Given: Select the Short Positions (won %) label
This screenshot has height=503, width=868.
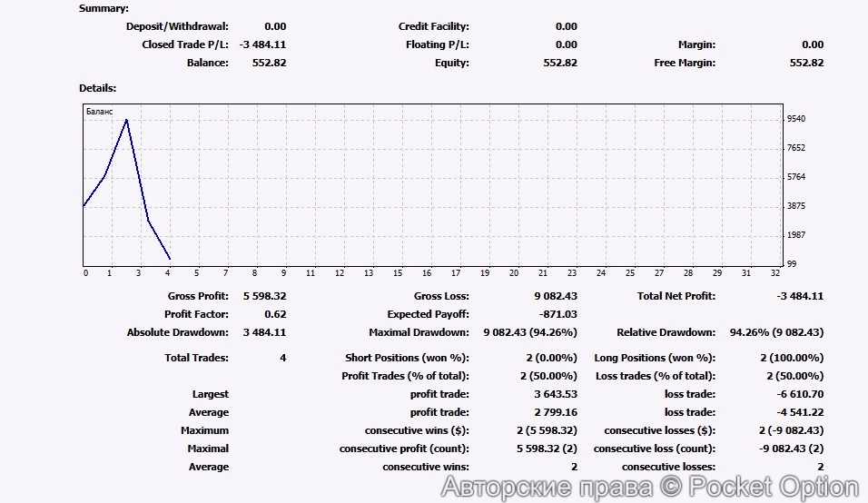Looking at the screenshot, I should [407, 358].
